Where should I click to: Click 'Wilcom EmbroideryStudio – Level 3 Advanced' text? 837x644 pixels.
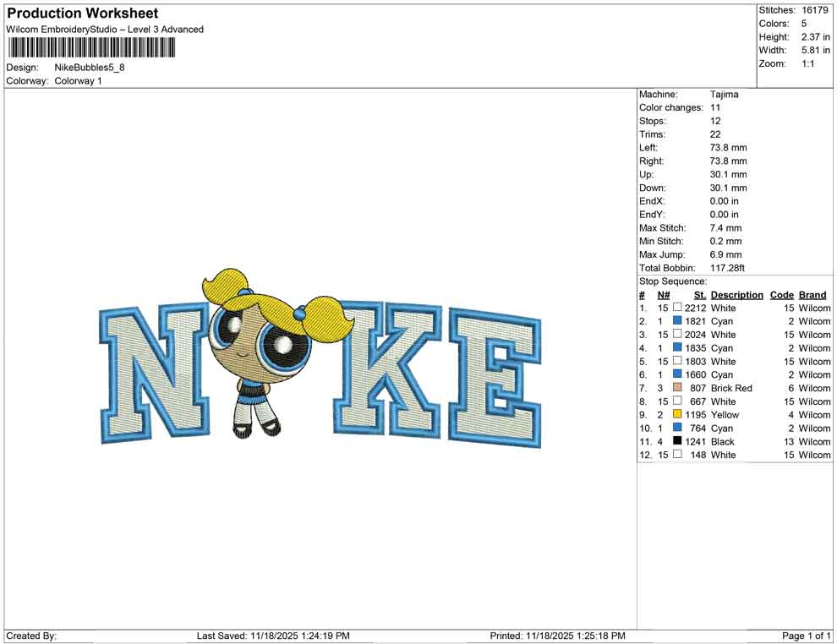pos(105,30)
